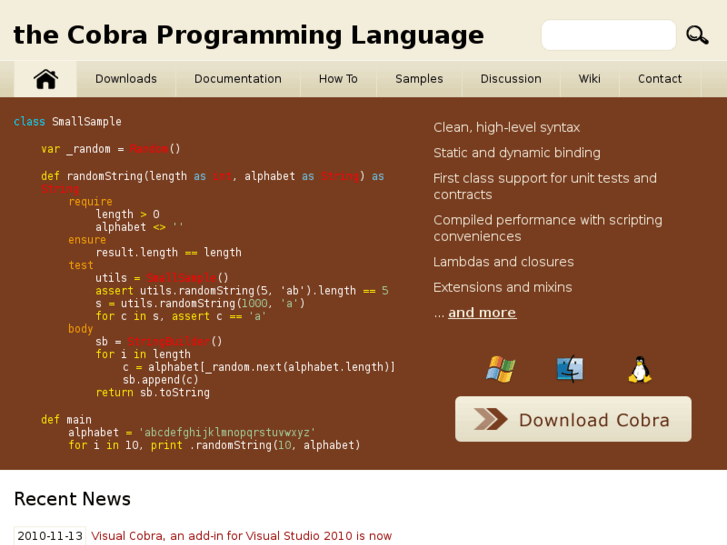Click the Linux penguin icon
The width and height of the screenshot is (727, 545).
click(x=640, y=370)
